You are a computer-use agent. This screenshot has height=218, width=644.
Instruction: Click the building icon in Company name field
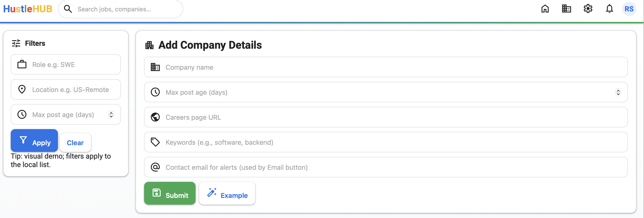(x=155, y=67)
